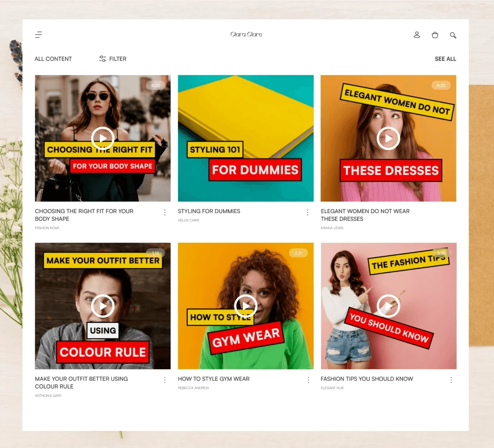The image size is (494, 448).
Task: Click the SEE ALL link
Action: click(x=445, y=59)
